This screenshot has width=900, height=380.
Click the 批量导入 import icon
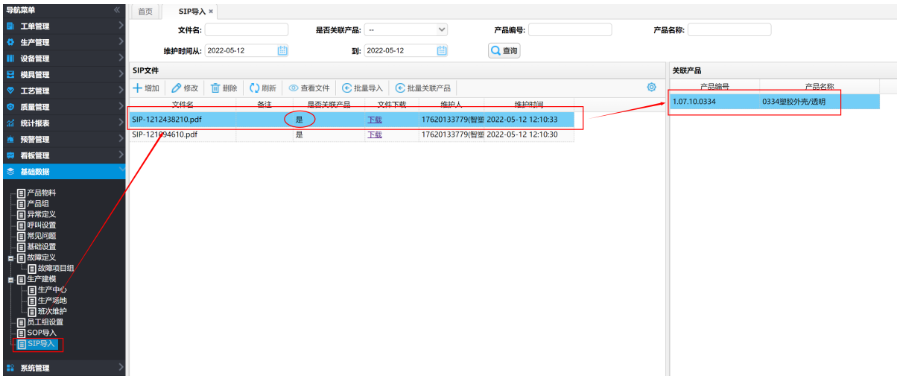pyautogui.click(x=347, y=88)
